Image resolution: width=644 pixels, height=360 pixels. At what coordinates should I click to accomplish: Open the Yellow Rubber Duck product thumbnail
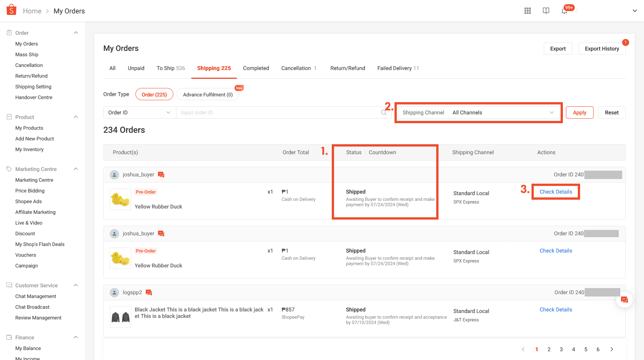tap(121, 199)
